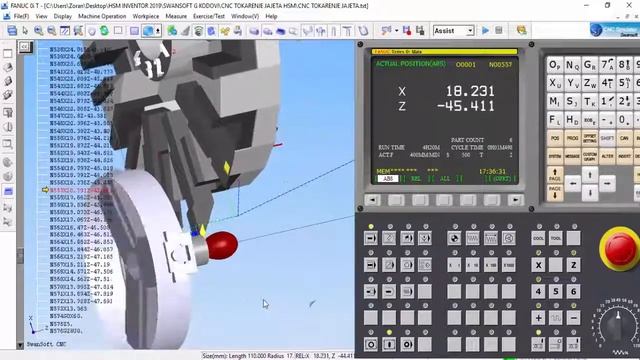Click the Z axis select key
The width and height of the screenshot is (640, 360).
coord(573,265)
